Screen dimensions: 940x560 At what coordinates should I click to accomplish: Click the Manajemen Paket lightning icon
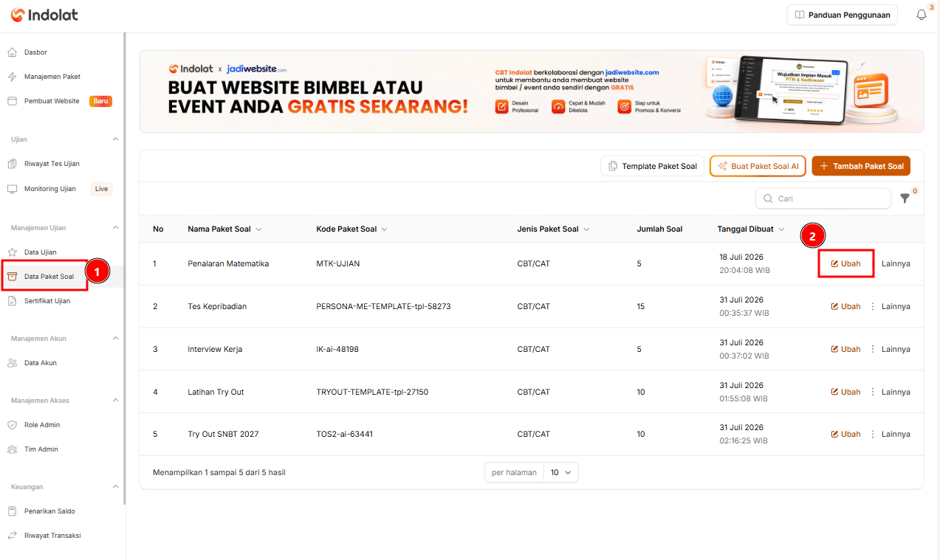[12, 77]
